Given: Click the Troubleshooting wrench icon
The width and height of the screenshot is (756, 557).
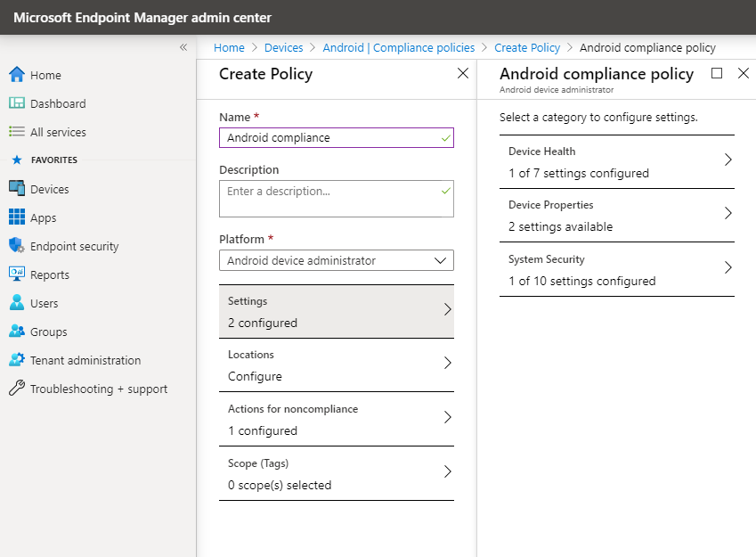Looking at the screenshot, I should click(17, 388).
